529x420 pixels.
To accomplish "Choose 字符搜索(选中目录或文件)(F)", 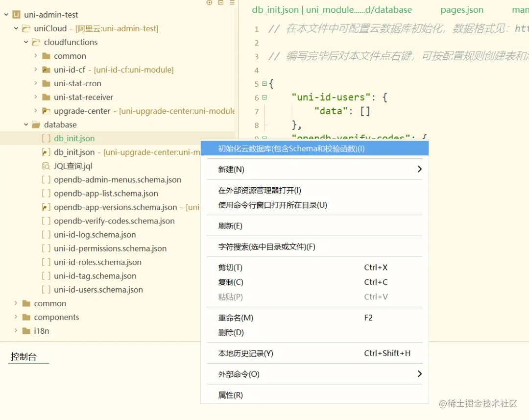I will pos(314,247).
